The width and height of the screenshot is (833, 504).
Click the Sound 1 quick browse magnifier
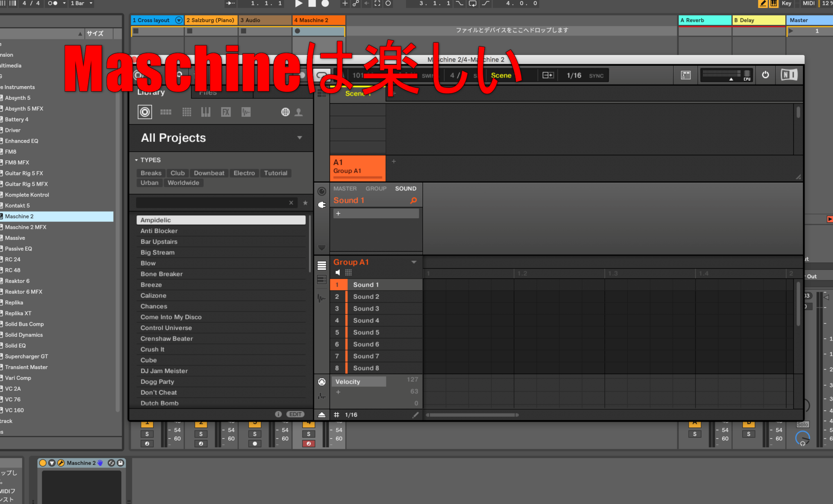click(x=413, y=200)
